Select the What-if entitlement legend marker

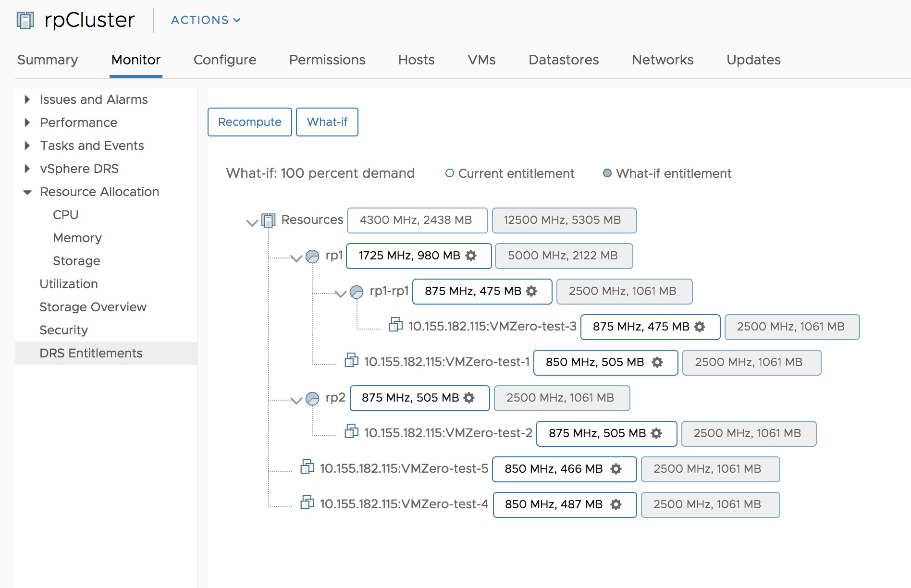[607, 173]
